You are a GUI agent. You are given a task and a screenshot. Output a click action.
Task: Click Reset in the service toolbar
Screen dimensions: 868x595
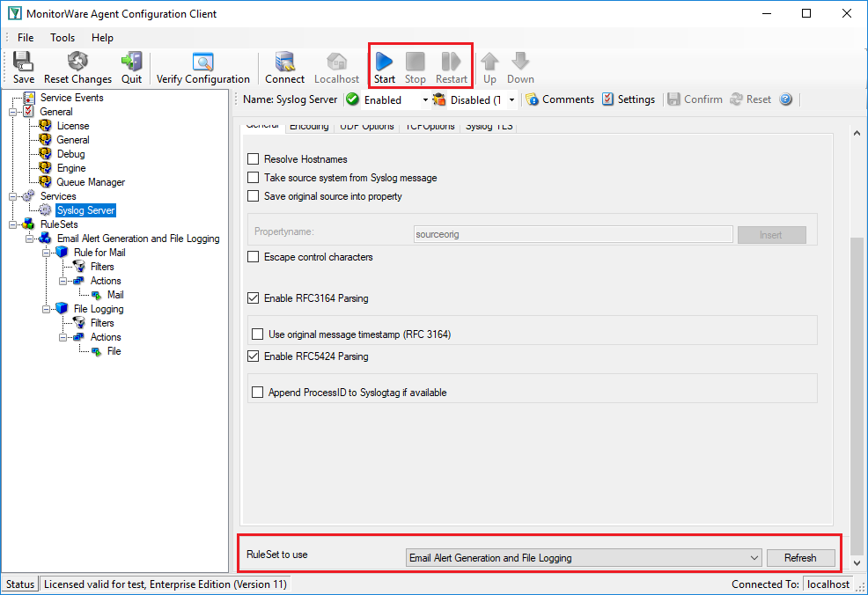click(751, 99)
